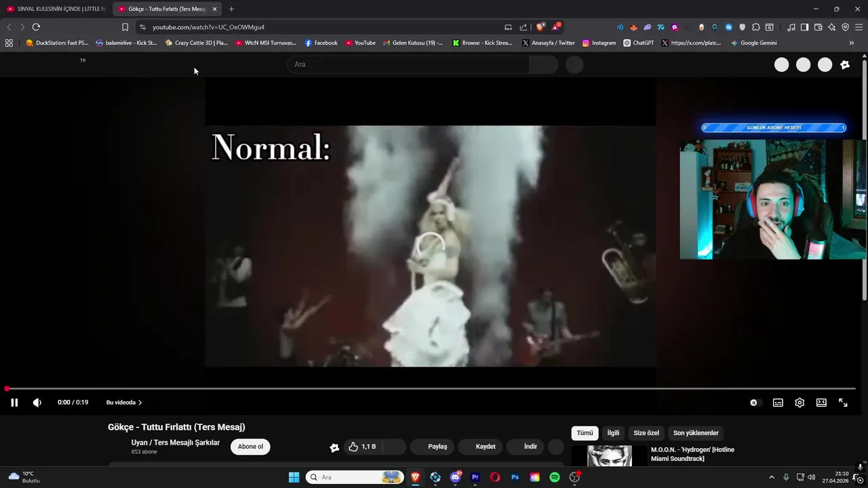Screen dimensions: 868x488
Task: Open Photoshop from the taskbar
Action: (515, 477)
